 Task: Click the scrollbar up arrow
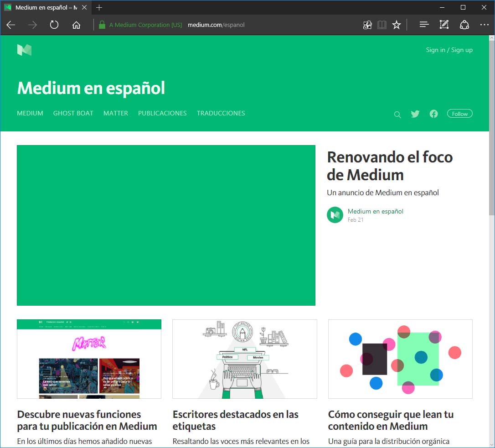[492, 38]
